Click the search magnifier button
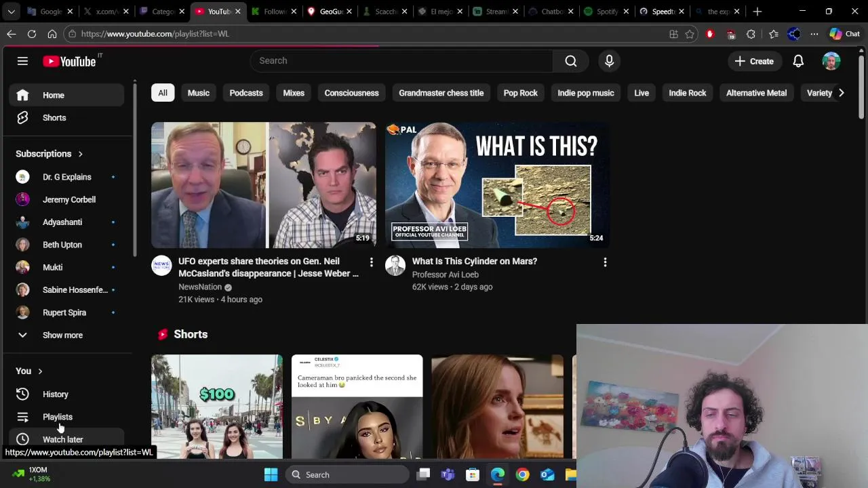Screen dimensions: 868x488 click(571, 61)
